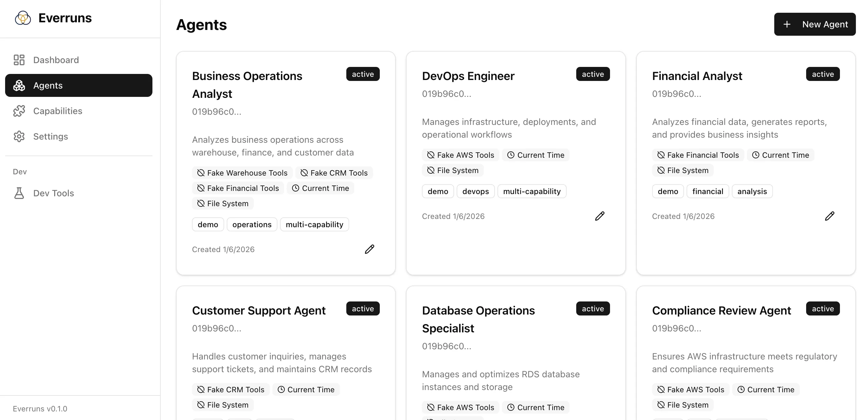Image resolution: width=868 pixels, height=420 pixels.
Task: Open Dashboard from the navigation menu
Action: point(55,60)
